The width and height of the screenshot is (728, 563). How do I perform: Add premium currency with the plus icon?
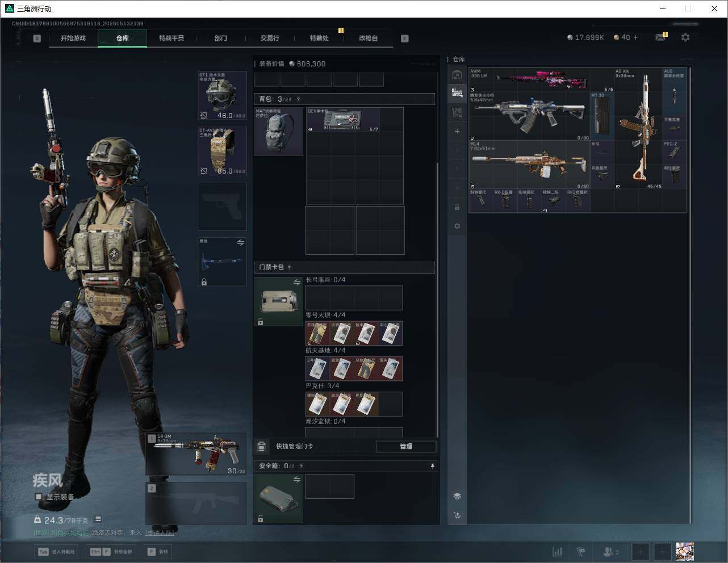pos(635,37)
